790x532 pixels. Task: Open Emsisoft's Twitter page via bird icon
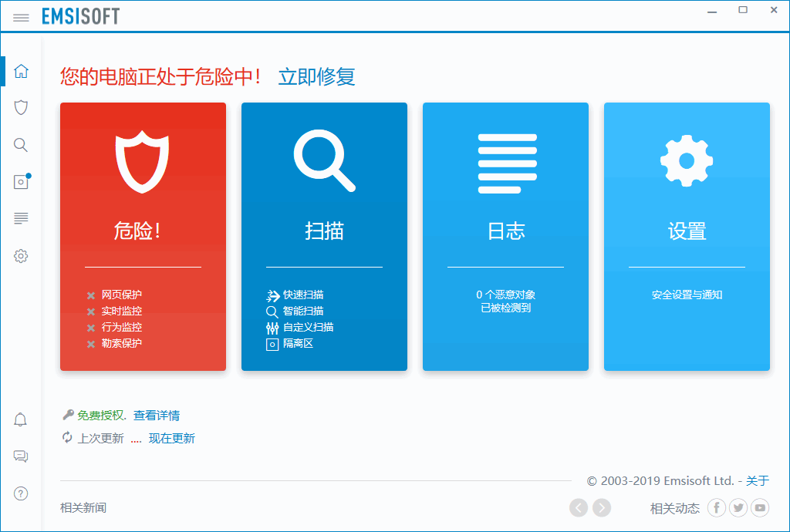[738, 507]
